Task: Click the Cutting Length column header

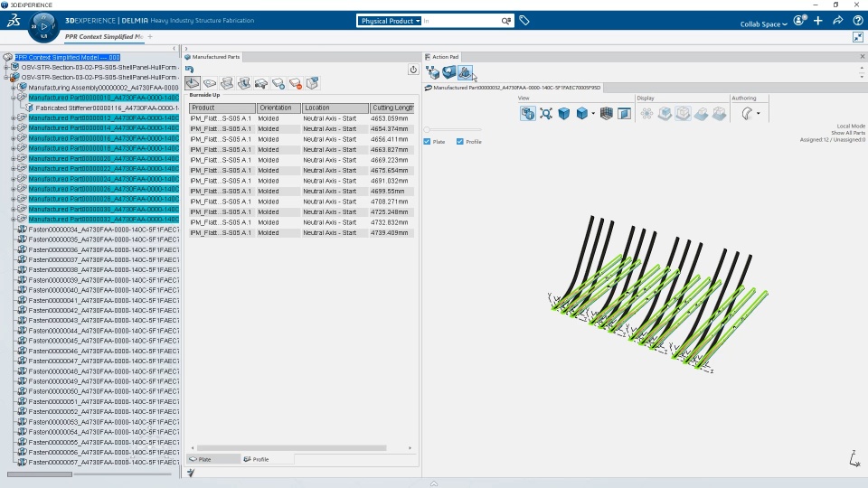Action: point(392,108)
